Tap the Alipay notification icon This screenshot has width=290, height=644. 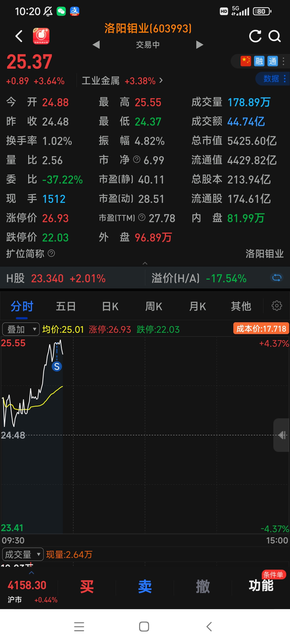pos(75,11)
